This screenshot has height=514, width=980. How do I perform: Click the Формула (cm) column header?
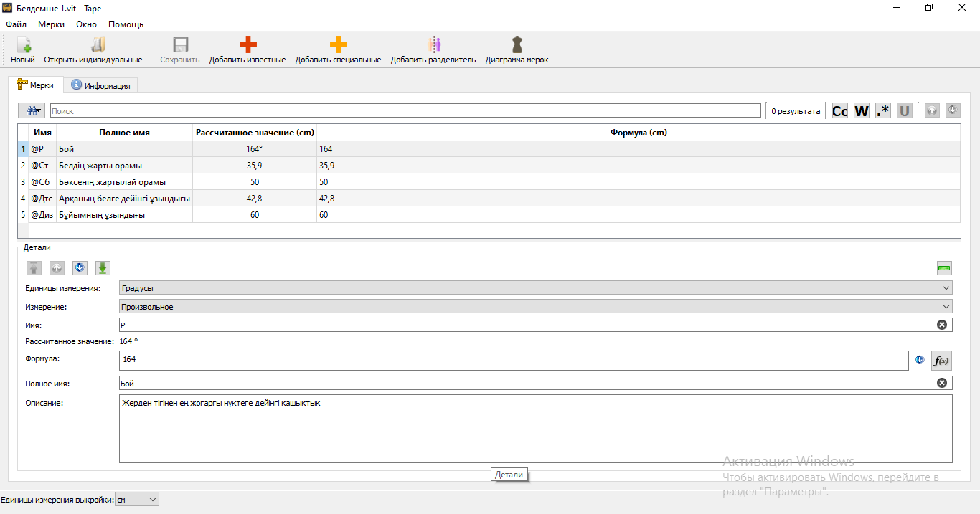(639, 133)
